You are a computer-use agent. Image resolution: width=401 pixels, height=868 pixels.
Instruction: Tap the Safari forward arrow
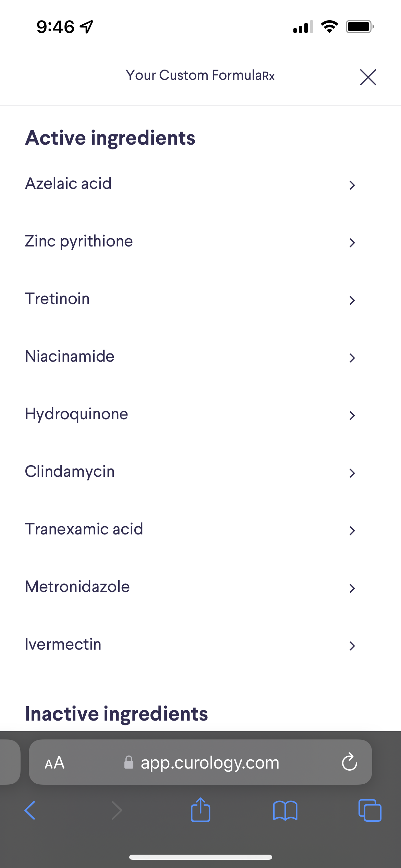tap(117, 810)
